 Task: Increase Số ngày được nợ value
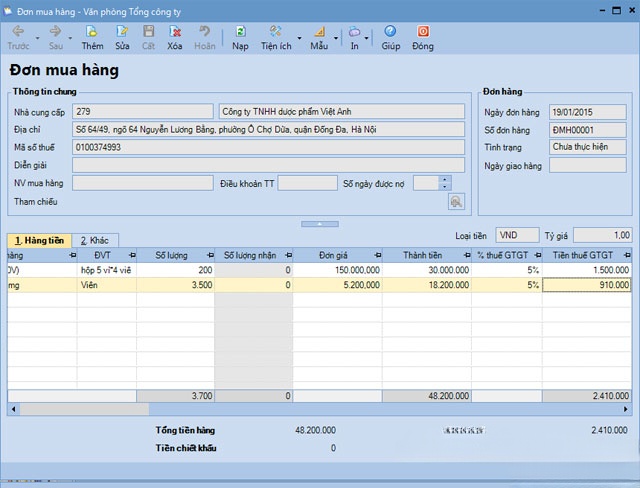coord(445,179)
